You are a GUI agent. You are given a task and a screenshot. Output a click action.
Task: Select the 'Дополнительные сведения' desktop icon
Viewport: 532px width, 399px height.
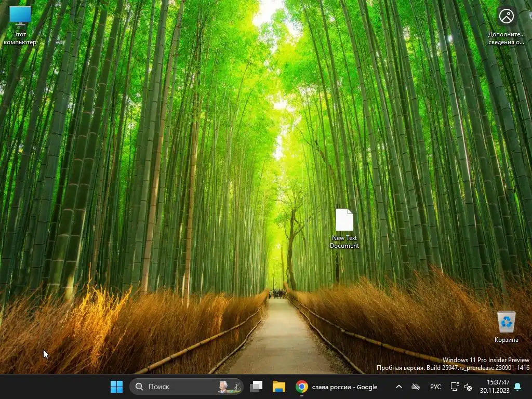pos(506,26)
